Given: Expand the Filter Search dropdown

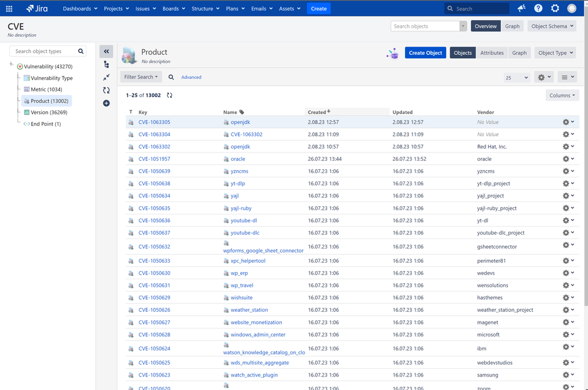Looking at the screenshot, I should [141, 77].
